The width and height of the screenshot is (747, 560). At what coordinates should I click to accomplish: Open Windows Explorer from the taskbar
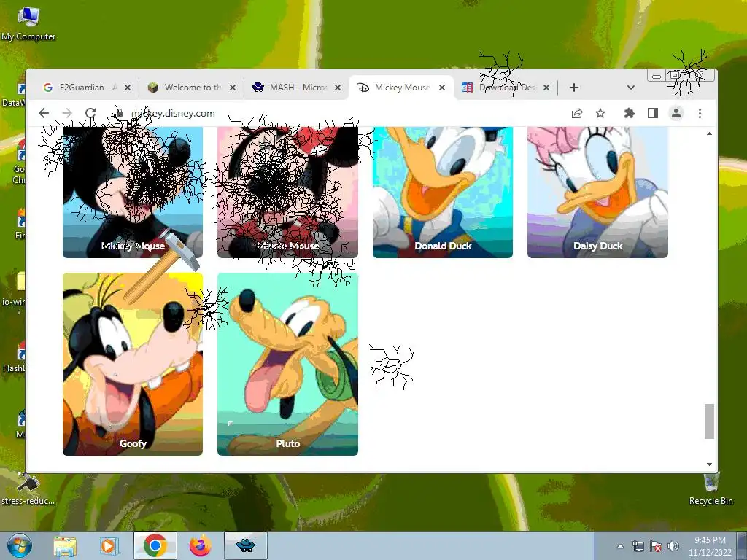[x=65, y=545]
